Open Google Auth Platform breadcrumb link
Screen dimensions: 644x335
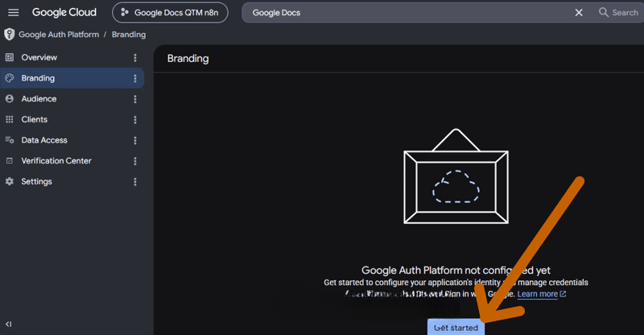(x=59, y=35)
